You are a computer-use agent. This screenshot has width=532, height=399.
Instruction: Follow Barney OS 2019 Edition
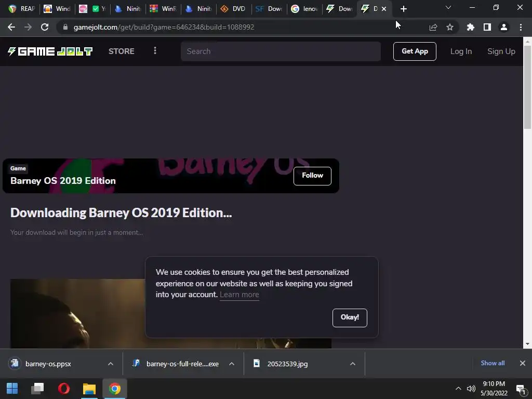click(x=312, y=176)
